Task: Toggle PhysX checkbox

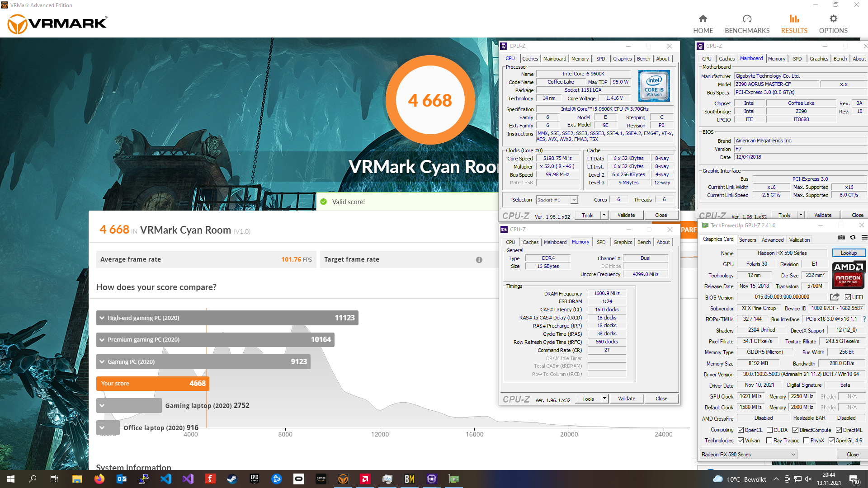Action: point(806,440)
